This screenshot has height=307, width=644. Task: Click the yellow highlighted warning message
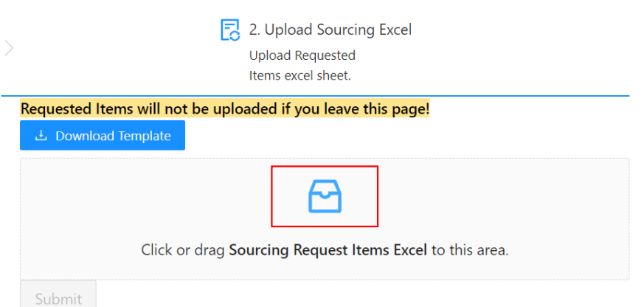pos(225,109)
